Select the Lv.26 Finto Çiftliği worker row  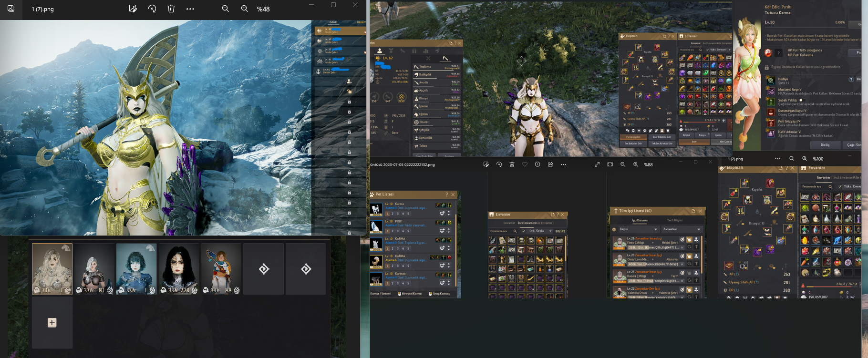pyautogui.click(x=656, y=244)
